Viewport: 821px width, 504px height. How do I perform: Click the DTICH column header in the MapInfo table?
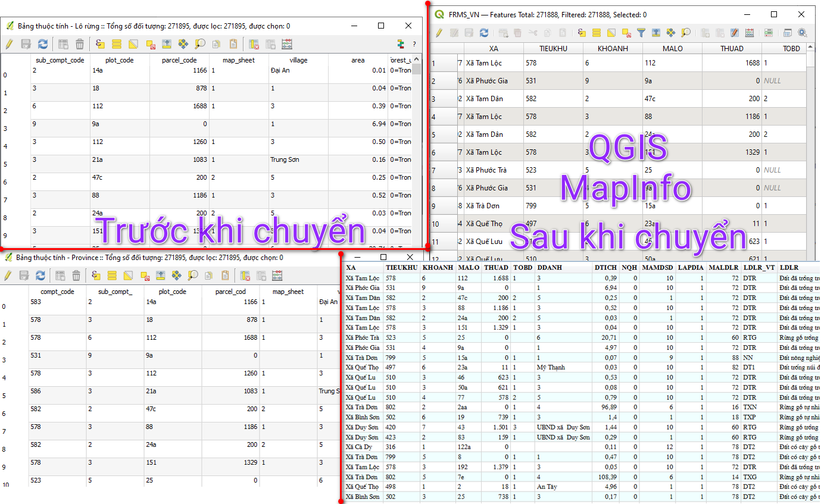605,268
